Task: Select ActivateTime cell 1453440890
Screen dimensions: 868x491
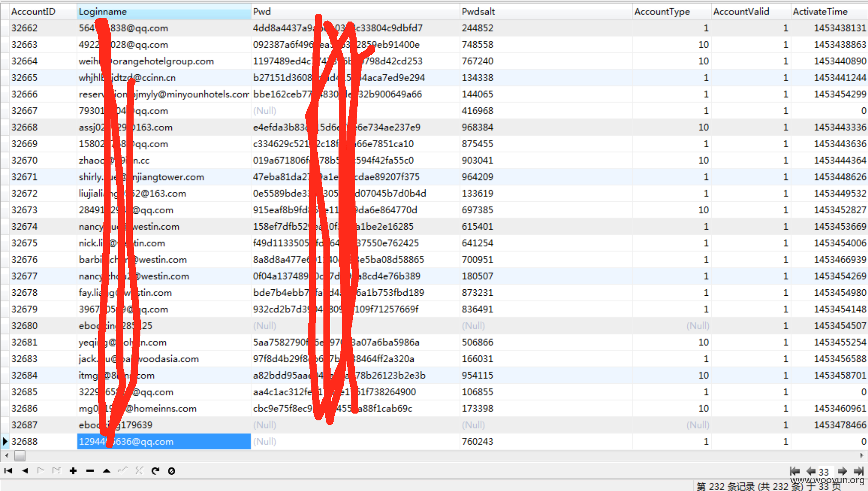Action: click(x=829, y=61)
